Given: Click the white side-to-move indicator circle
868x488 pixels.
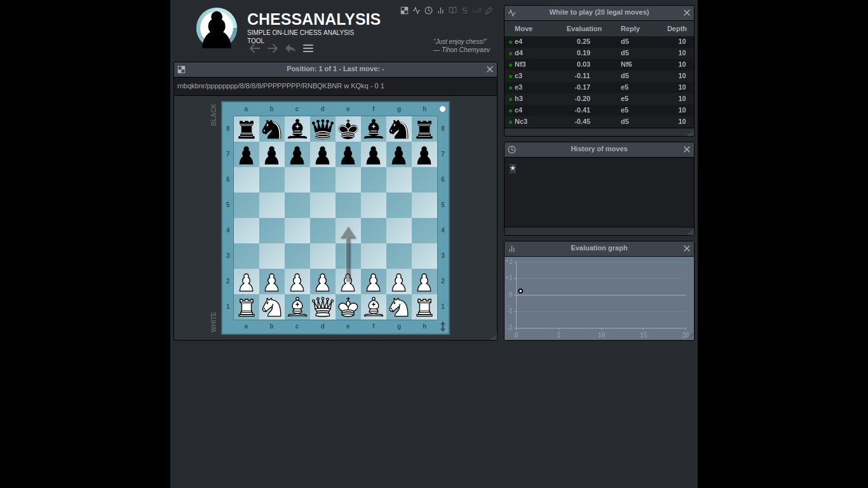Looking at the screenshot, I should click(442, 109).
